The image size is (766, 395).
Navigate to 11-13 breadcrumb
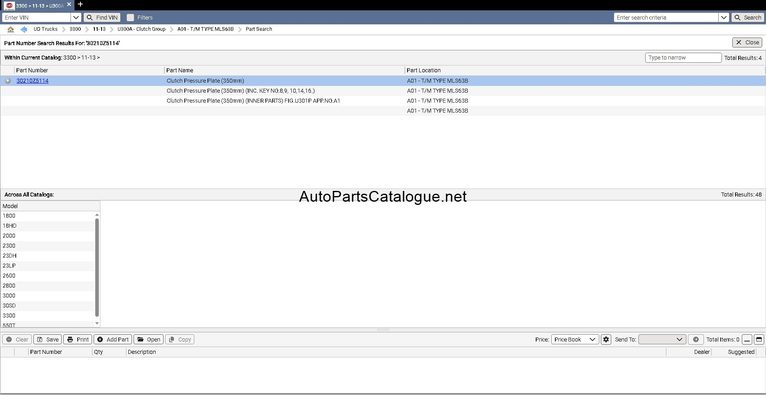tap(99, 29)
